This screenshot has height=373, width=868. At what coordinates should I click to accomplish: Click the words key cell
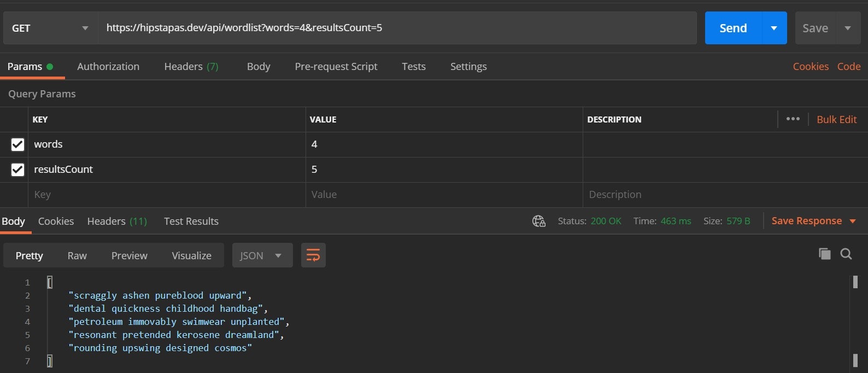[x=167, y=144]
